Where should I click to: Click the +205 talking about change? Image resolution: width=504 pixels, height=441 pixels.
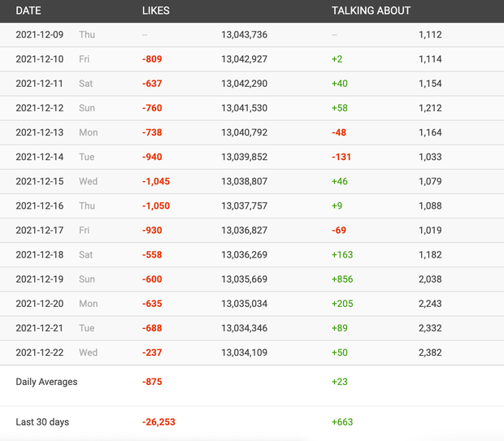click(x=342, y=303)
